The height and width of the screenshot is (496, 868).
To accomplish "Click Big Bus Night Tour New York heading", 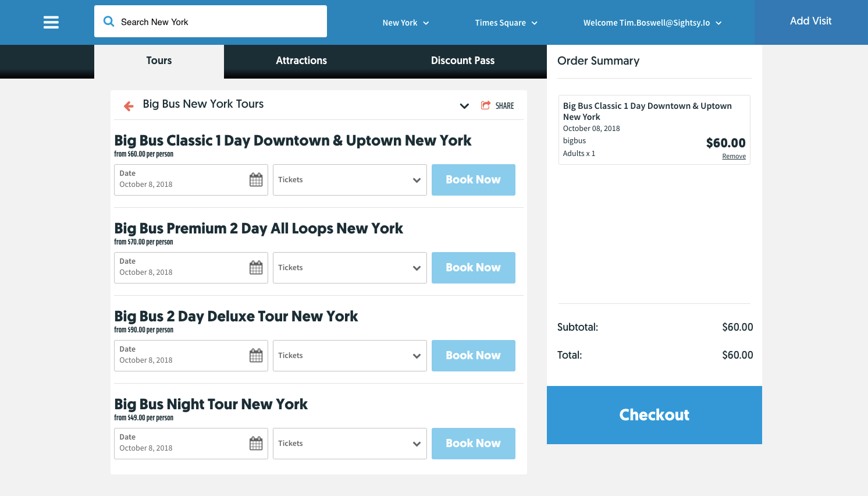I will [211, 405].
